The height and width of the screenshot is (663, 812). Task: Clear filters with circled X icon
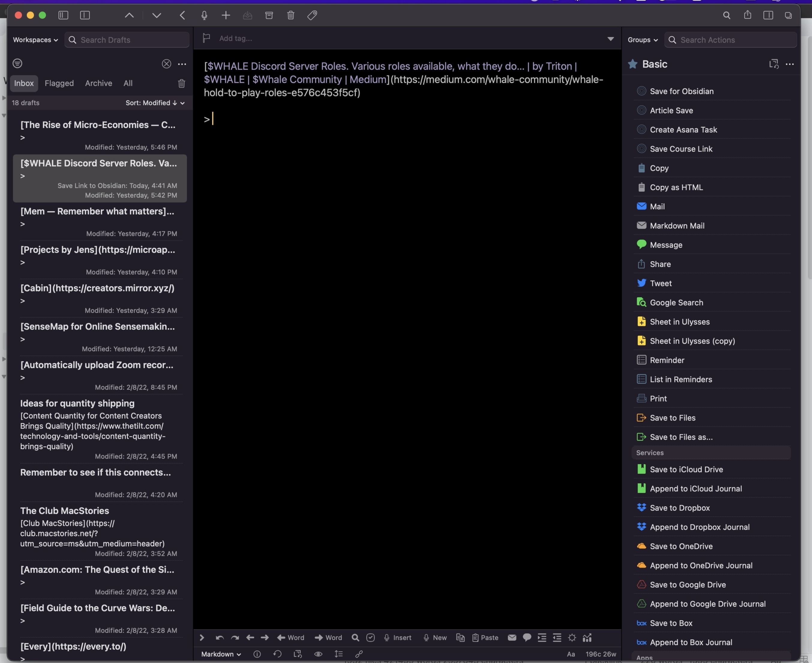click(x=166, y=64)
